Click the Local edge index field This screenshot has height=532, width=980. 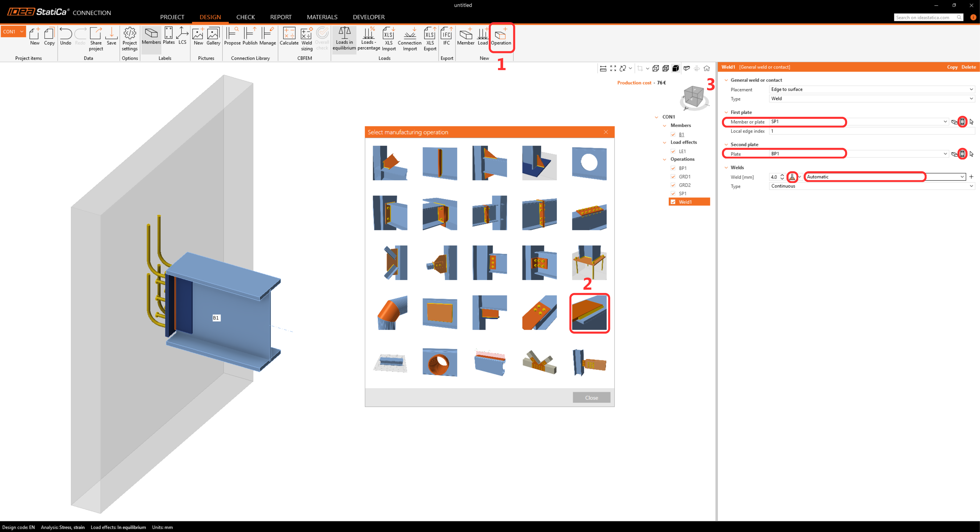871,131
